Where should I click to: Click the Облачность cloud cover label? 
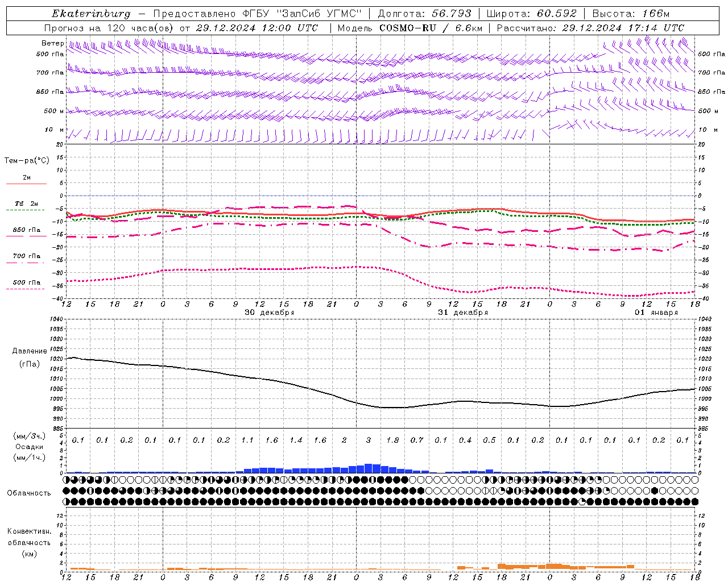(29, 493)
